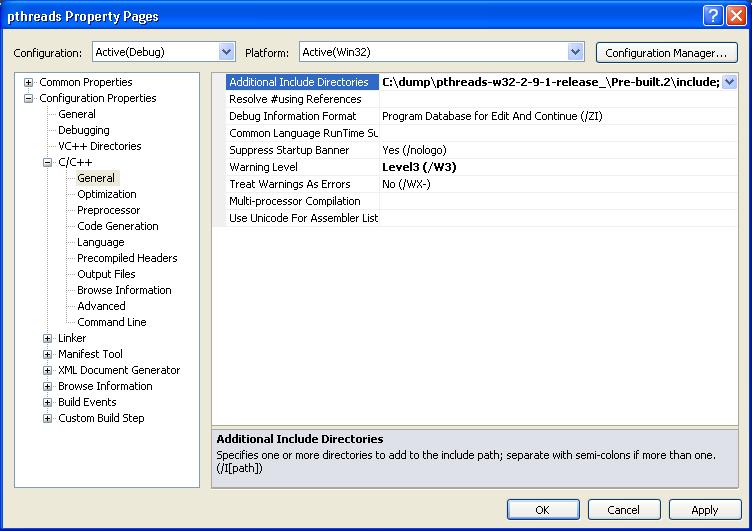
Task: Select the Custom Build Step label
Action: click(x=101, y=418)
